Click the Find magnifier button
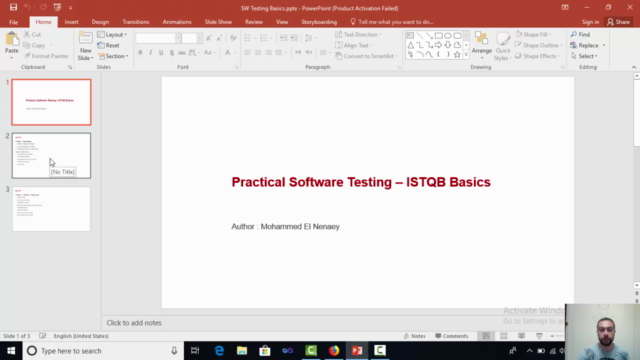640x360 pixels. pos(580,34)
